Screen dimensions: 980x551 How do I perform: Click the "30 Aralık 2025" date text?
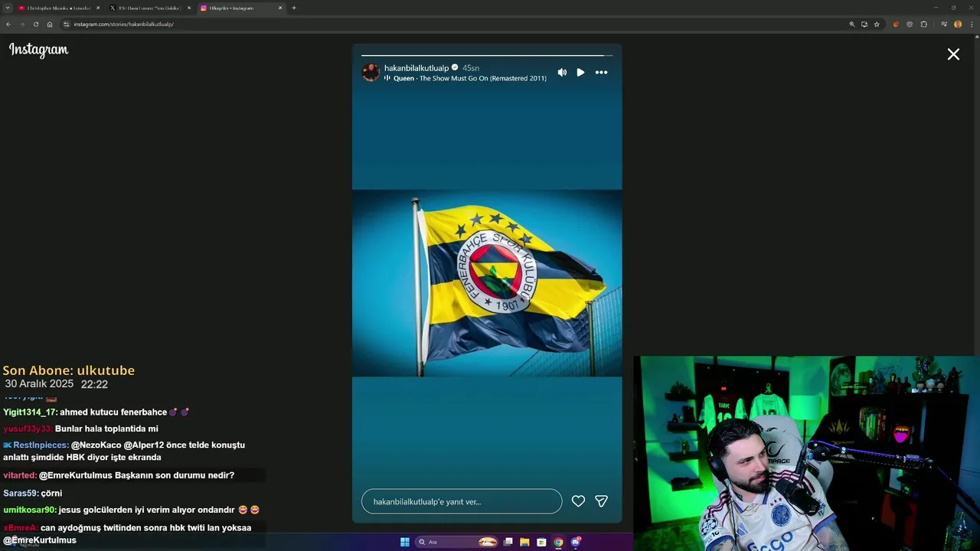39,384
